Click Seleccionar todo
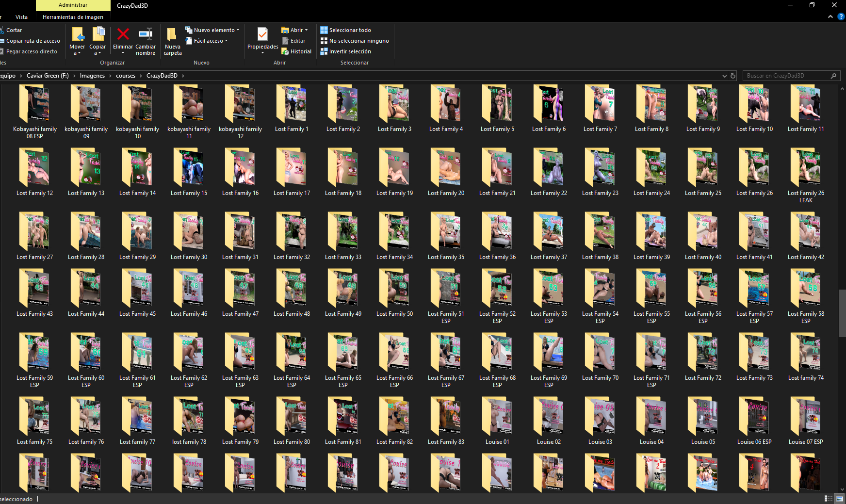Viewport: 846px width, 504px height. [x=345, y=30]
